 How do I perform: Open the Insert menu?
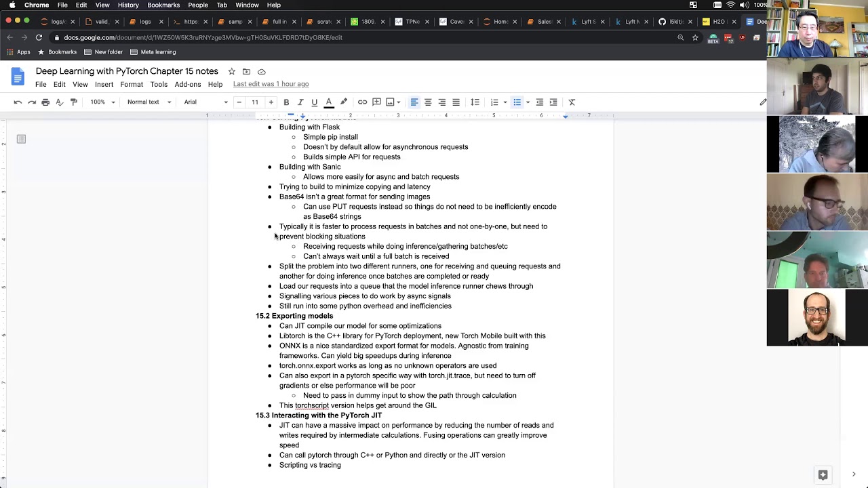point(104,84)
